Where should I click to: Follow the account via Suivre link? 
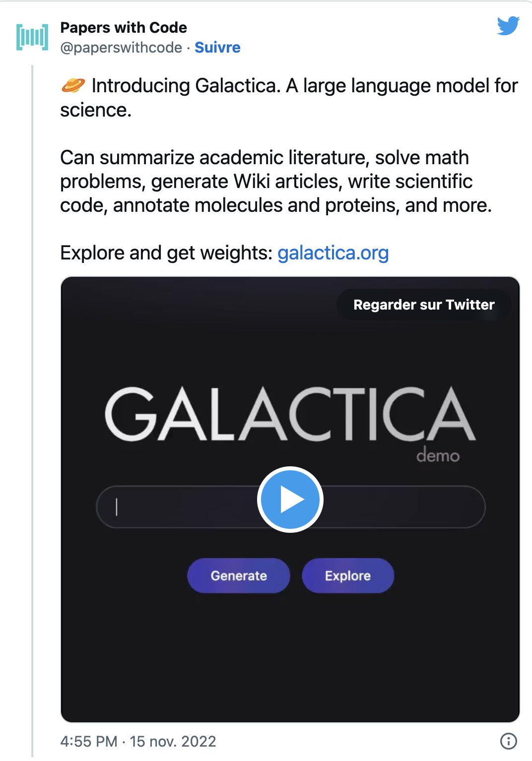(x=217, y=48)
